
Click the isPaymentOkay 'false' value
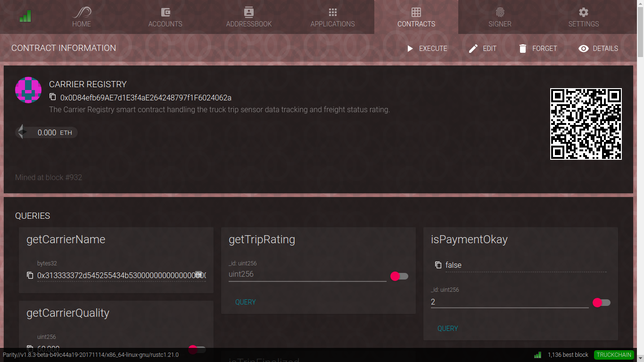click(454, 265)
